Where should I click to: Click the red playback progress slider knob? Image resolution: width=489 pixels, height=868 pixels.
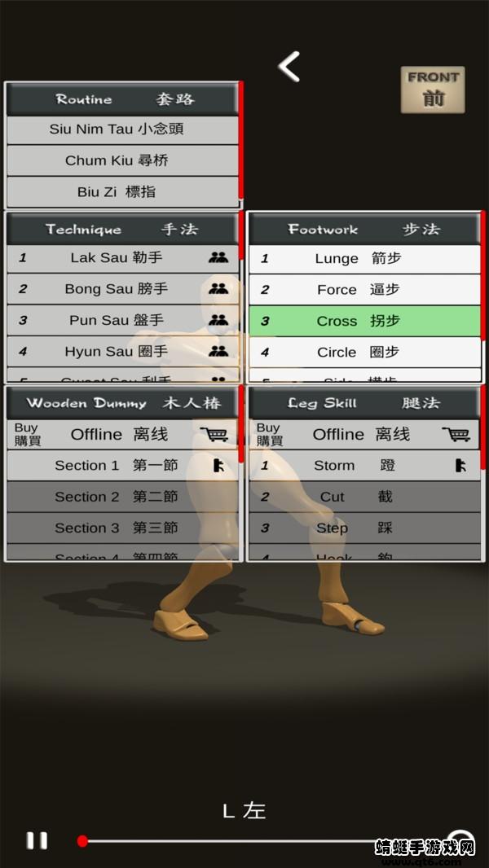pyautogui.click(x=82, y=841)
